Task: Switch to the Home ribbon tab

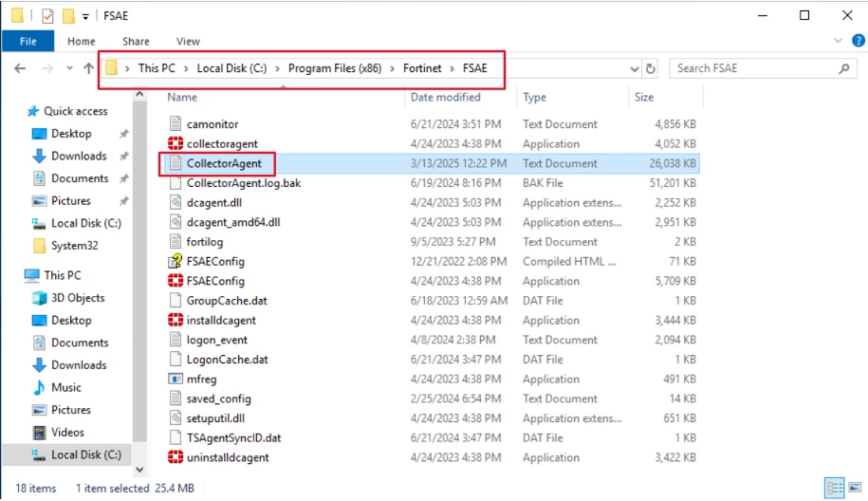Action: 82,41
